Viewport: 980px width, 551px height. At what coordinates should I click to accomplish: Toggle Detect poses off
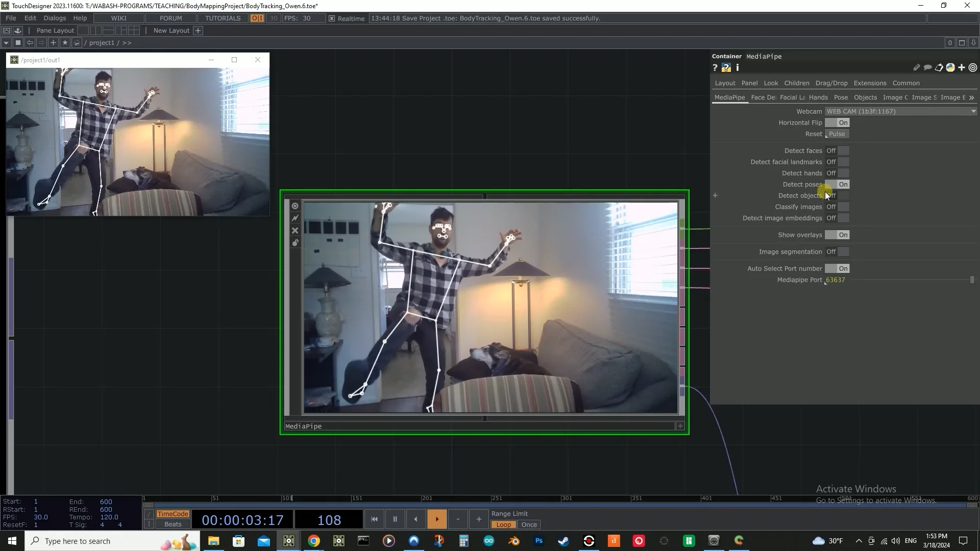pos(837,185)
